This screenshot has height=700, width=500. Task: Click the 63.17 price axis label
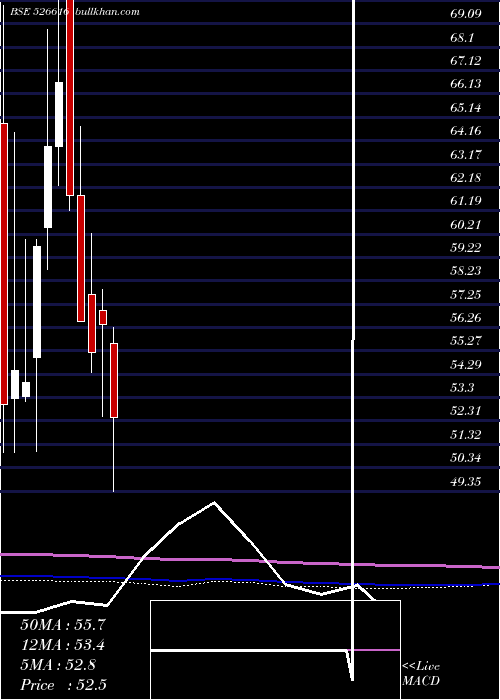[466, 154]
